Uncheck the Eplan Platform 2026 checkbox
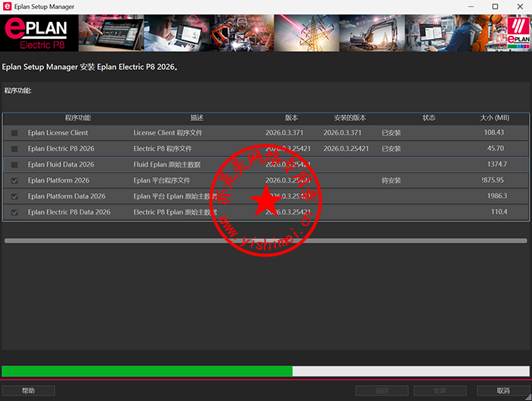532x401 pixels. coord(14,180)
